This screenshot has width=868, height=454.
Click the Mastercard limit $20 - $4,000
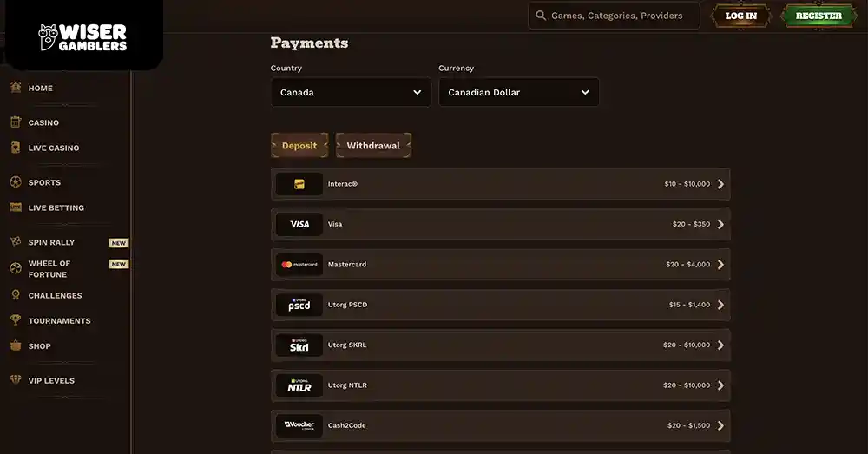[687, 265]
